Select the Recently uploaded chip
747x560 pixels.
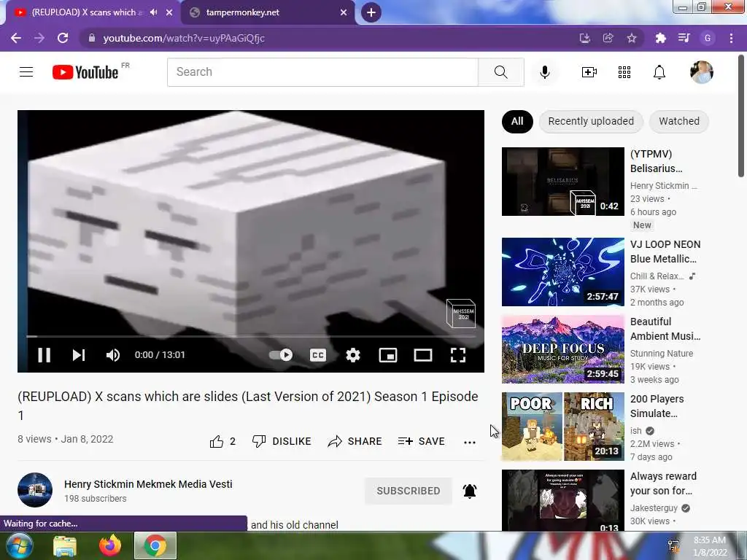pyautogui.click(x=591, y=122)
